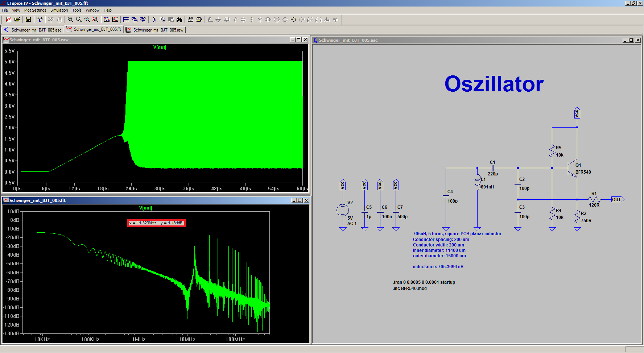The height and width of the screenshot is (353, 644).
Task: Select the Draw Wire pencil tool
Action: coord(210,20)
